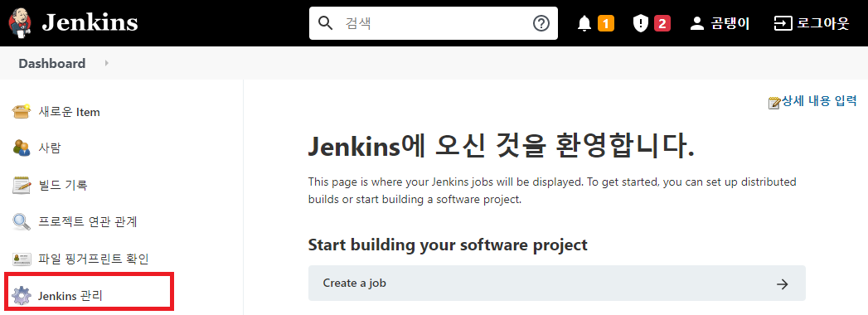Open Jenkins 관리 management page

[x=70, y=296]
